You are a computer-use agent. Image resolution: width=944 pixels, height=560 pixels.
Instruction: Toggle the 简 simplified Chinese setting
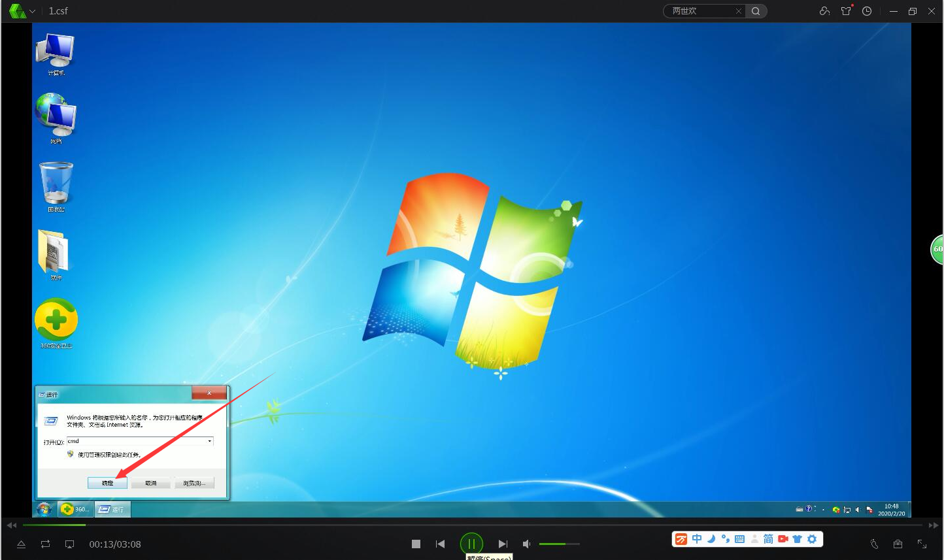coord(768,539)
